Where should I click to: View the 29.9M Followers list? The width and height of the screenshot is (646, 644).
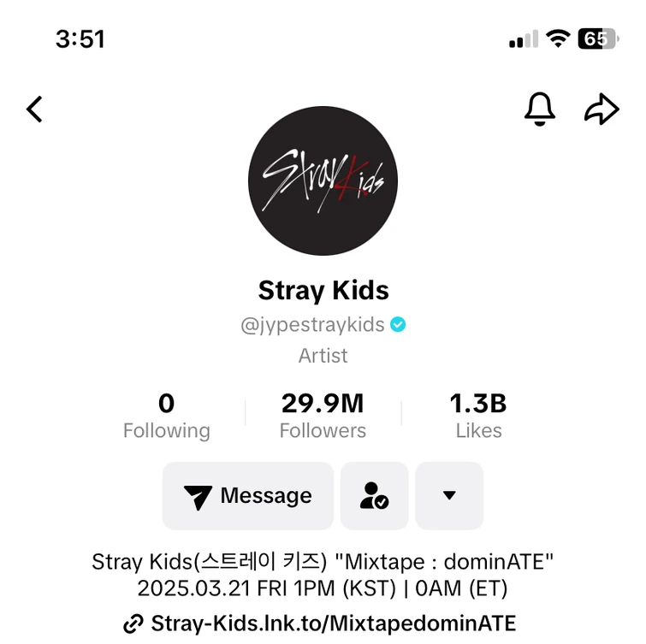pos(323,416)
